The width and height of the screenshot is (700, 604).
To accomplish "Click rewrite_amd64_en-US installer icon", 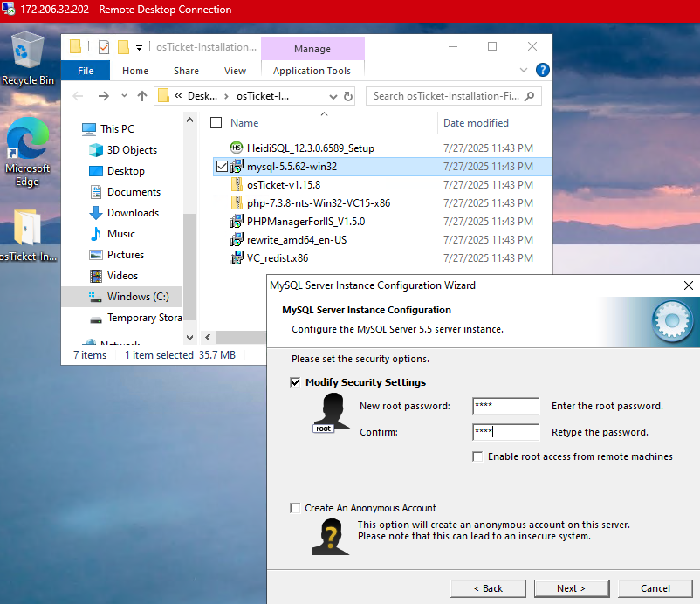I will coord(237,240).
